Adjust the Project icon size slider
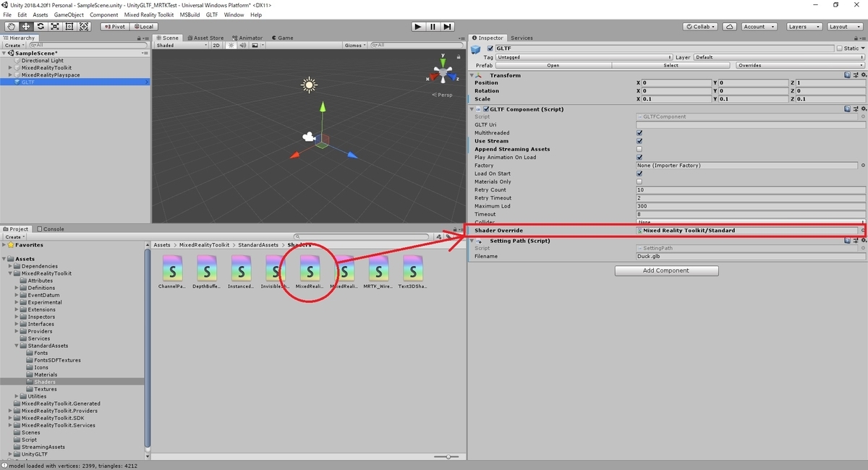 pos(448,456)
